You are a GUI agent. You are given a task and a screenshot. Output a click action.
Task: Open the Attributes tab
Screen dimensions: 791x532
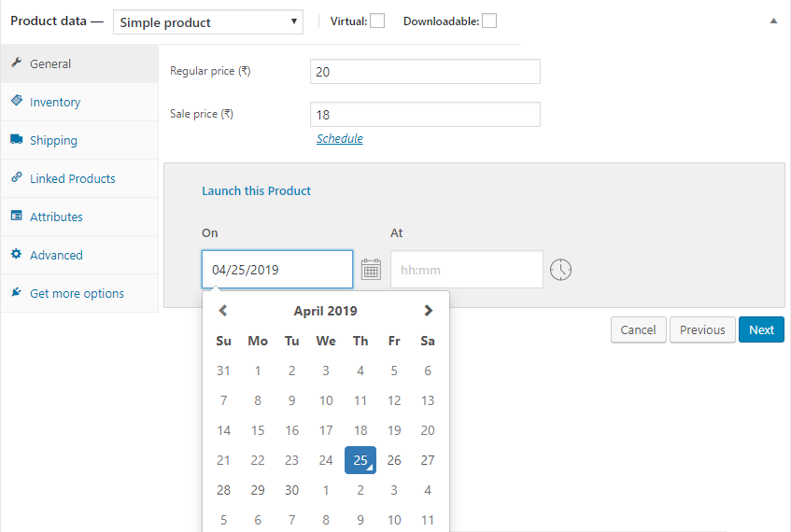[x=79, y=217]
